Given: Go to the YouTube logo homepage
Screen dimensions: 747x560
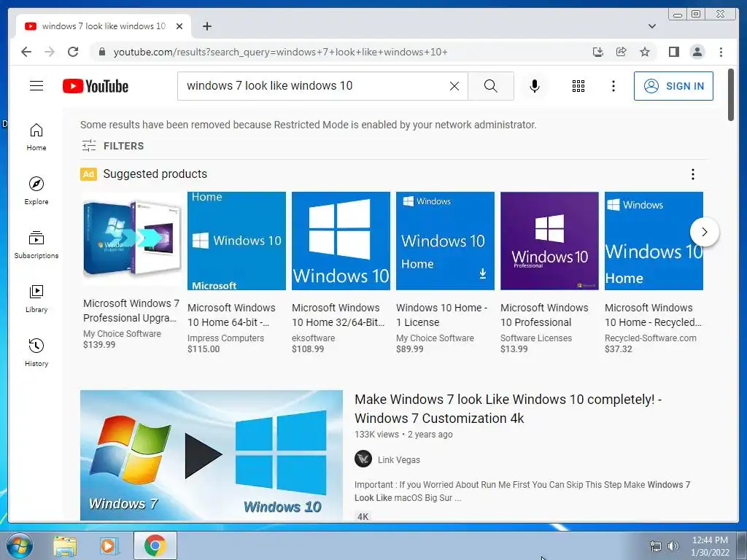Looking at the screenshot, I should tap(96, 86).
